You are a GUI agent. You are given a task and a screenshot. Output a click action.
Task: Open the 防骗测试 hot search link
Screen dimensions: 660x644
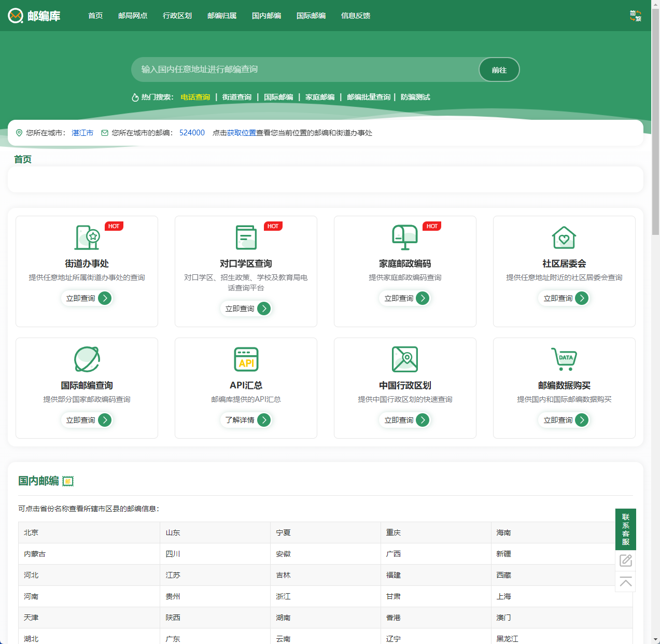point(415,97)
